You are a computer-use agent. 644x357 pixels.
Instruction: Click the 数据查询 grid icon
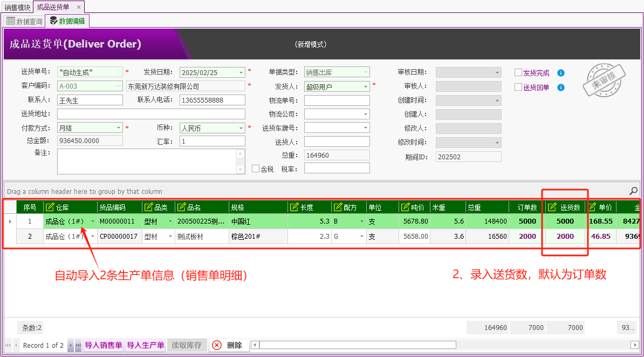pos(10,21)
